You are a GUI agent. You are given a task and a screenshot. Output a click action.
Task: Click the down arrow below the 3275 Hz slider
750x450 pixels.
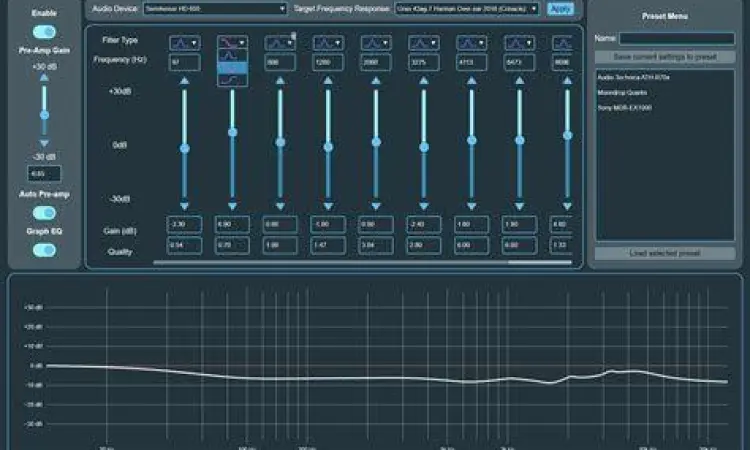click(423, 206)
